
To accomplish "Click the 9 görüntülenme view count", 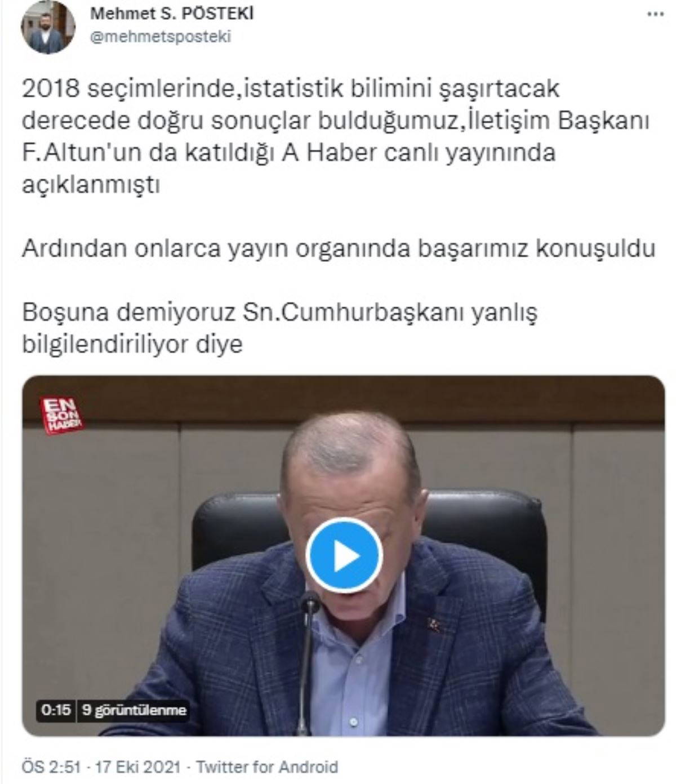I will [x=133, y=710].
